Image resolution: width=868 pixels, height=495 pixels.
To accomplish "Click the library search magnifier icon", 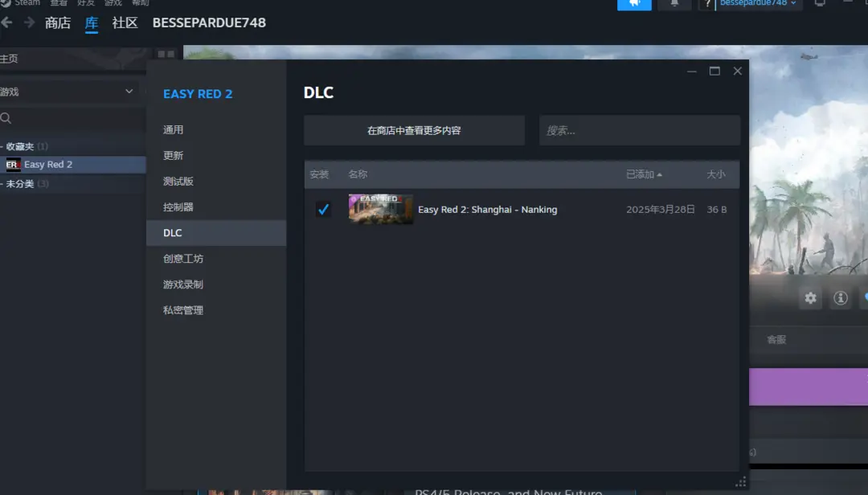I will coord(6,118).
